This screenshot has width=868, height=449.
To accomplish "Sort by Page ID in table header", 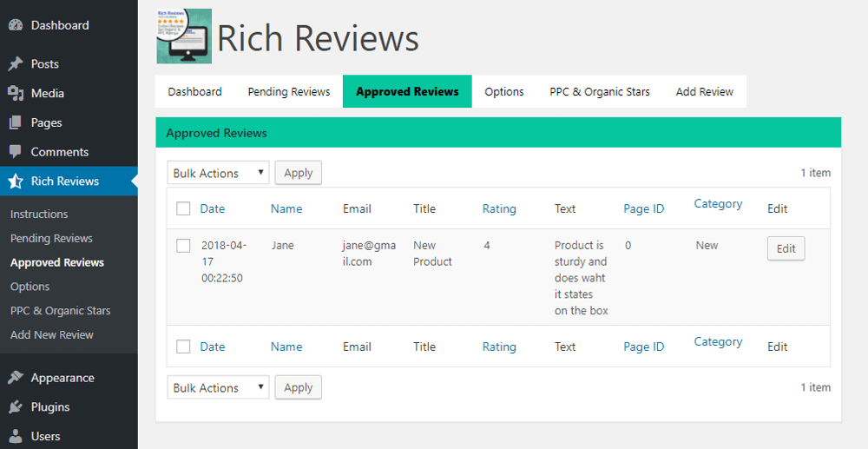I will (x=644, y=208).
